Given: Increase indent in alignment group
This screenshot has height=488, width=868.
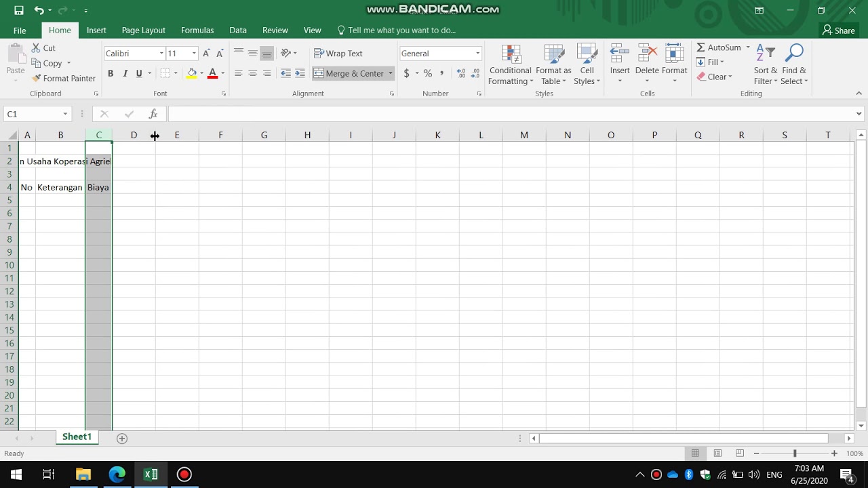Looking at the screenshot, I should pyautogui.click(x=300, y=73).
